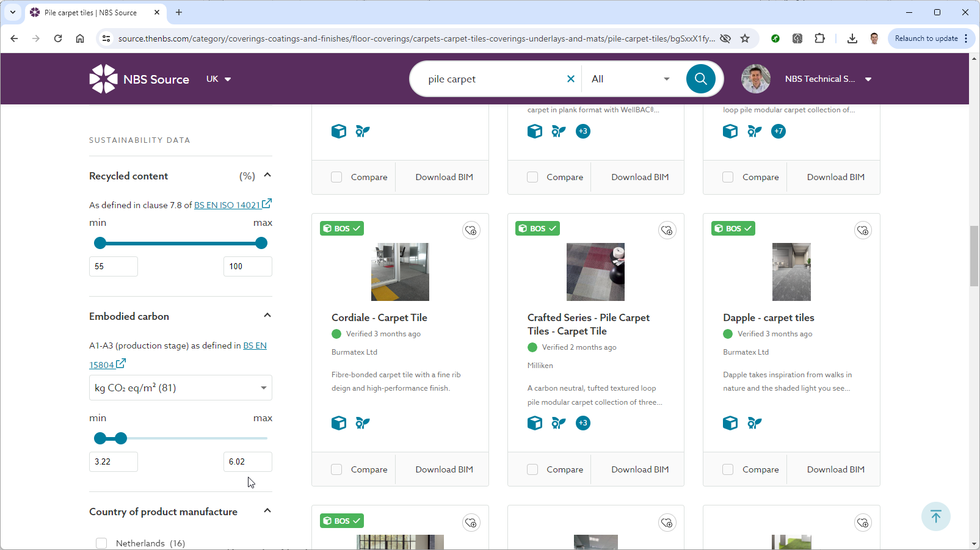Bookmark this page with star icon
This screenshot has height=550, width=980.
(x=745, y=38)
